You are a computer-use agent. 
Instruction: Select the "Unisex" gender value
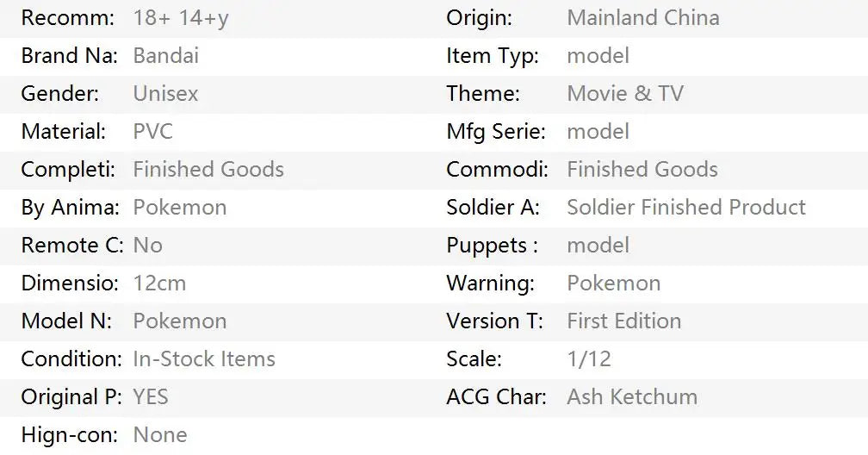[165, 94]
